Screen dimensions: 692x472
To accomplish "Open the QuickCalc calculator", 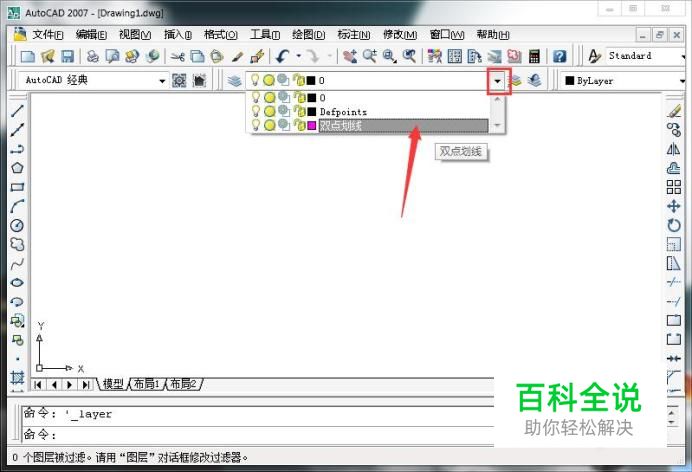I will [x=534, y=56].
